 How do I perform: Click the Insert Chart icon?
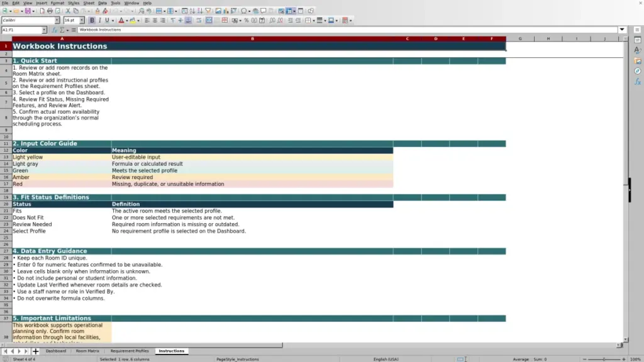(x=226, y=11)
